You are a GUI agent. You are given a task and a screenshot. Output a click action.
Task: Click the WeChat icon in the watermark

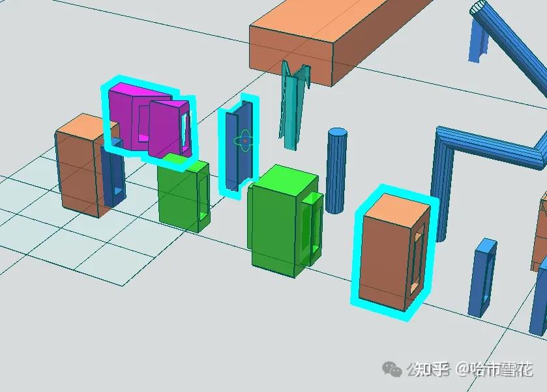pyautogui.click(x=390, y=369)
